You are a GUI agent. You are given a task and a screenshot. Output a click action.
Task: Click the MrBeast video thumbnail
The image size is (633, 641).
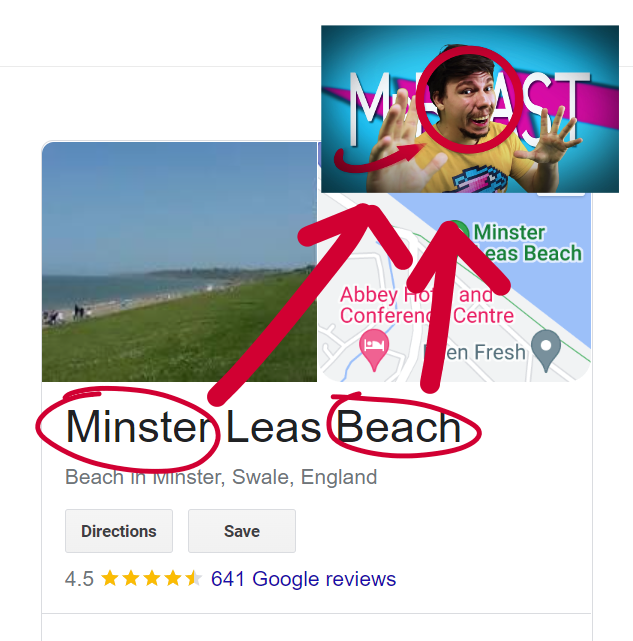coord(470,108)
